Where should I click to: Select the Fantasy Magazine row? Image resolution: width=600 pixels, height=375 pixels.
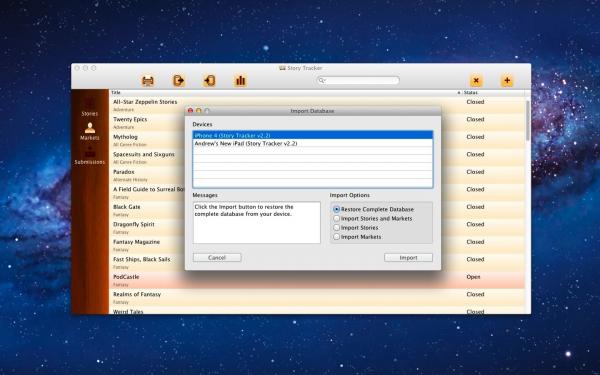pyautogui.click(x=317, y=245)
